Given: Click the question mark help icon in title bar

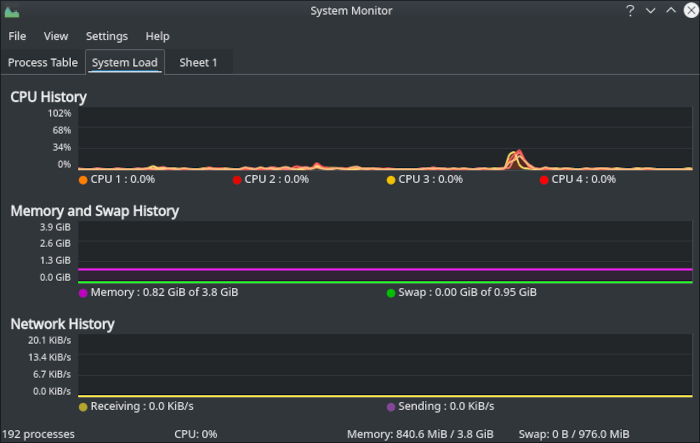Looking at the screenshot, I should click(630, 11).
